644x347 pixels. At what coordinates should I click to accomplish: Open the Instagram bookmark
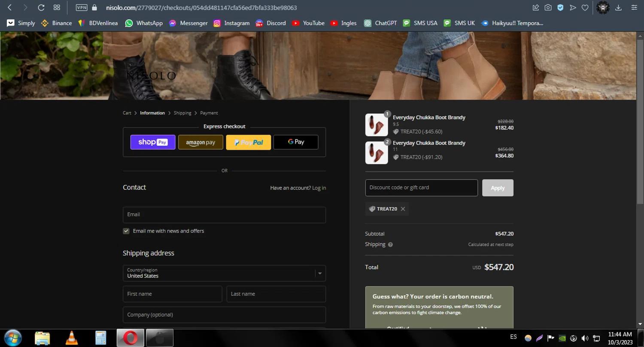click(x=231, y=23)
